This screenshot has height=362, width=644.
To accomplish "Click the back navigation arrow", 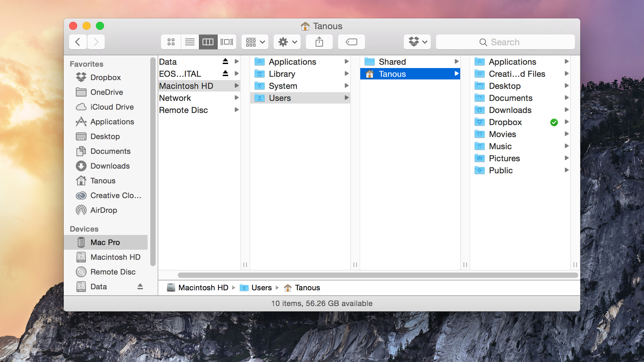I will point(78,42).
